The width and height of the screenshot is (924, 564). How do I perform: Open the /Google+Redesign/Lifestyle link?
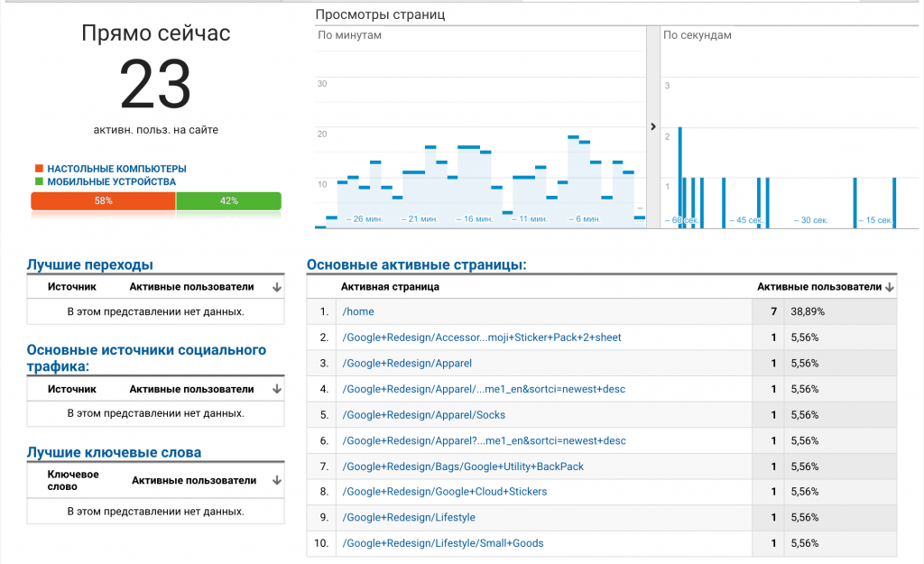tap(409, 518)
